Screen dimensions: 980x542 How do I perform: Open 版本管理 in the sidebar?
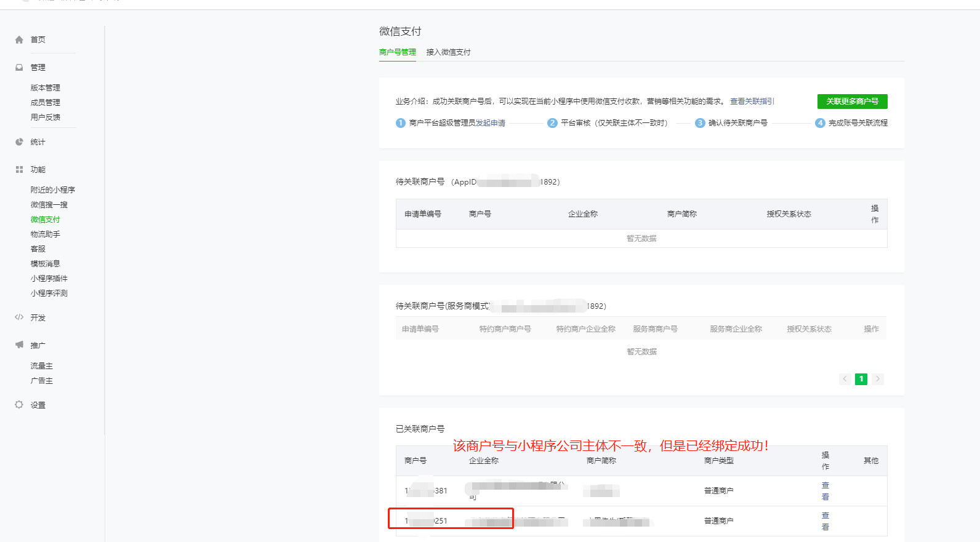pyautogui.click(x=46, y=88)
